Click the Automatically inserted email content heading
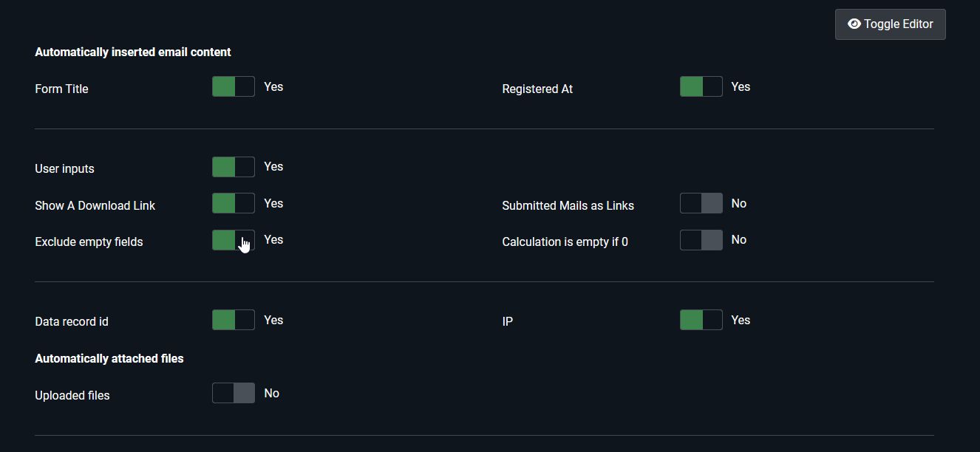The height and width of the screenshot is (452, 980). coord(133,52)
